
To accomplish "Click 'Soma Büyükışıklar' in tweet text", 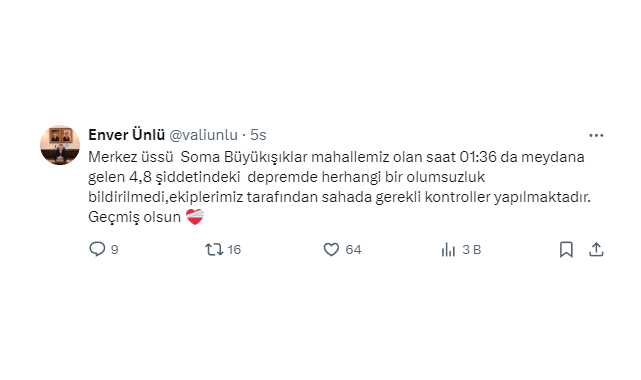I will click(x=244, y=157).
